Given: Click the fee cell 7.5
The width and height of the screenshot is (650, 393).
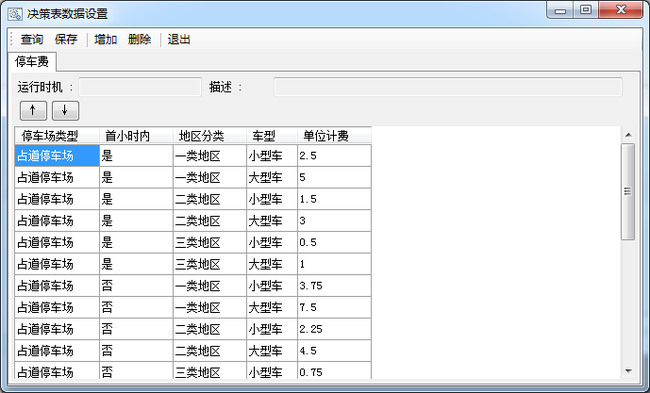Looking at the screenshot, I should [334, 307].
